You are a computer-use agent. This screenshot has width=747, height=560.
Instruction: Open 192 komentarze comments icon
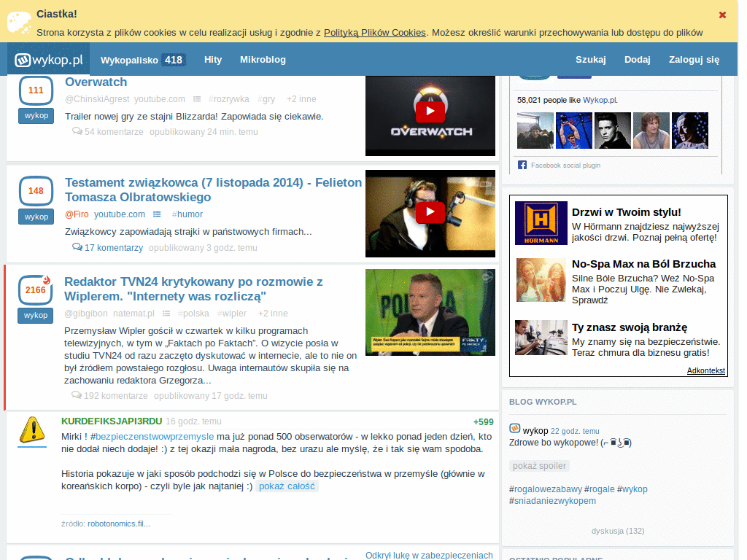point(76,394)
